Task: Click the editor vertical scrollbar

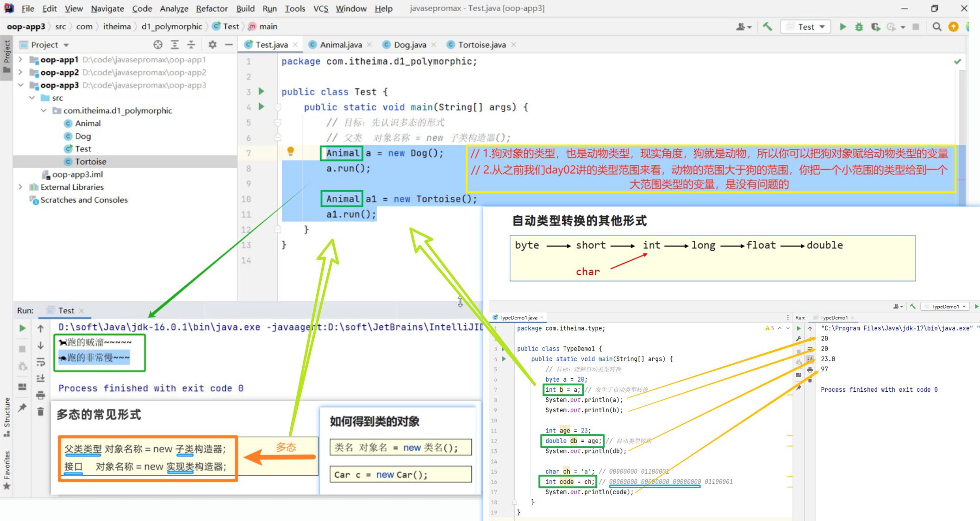Action: (962, 116)
